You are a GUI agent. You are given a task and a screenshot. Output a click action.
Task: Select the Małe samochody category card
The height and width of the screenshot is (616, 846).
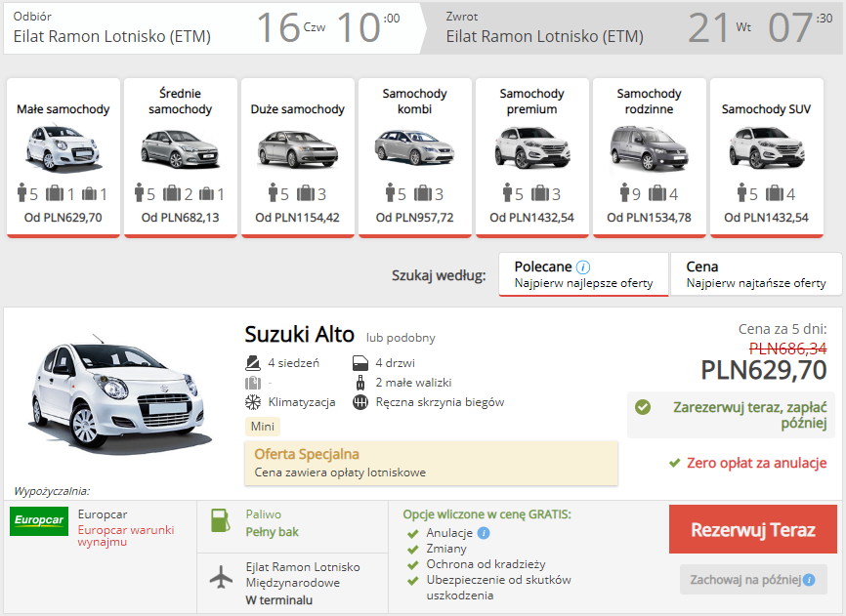click(63, 157)
